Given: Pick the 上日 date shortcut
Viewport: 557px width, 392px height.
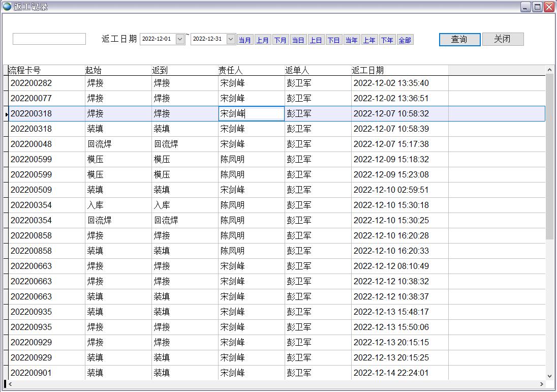Looking at the screenshot, I should [x=316, y=40].
